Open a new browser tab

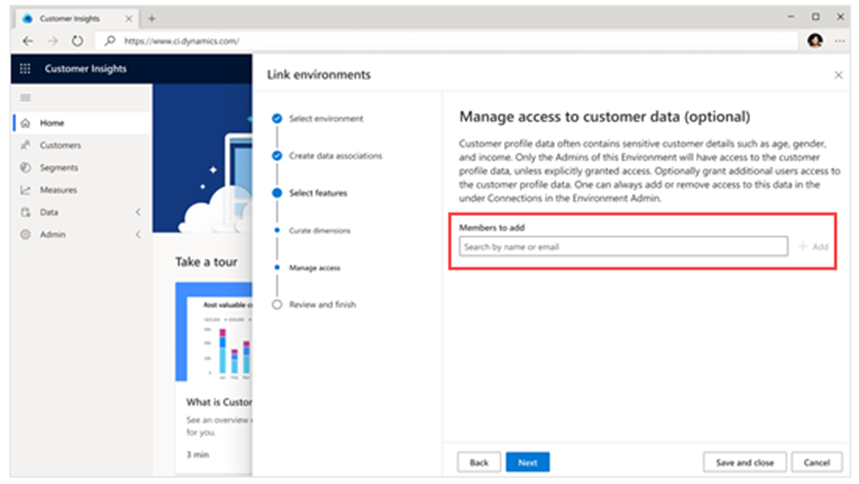click(152, 19)
